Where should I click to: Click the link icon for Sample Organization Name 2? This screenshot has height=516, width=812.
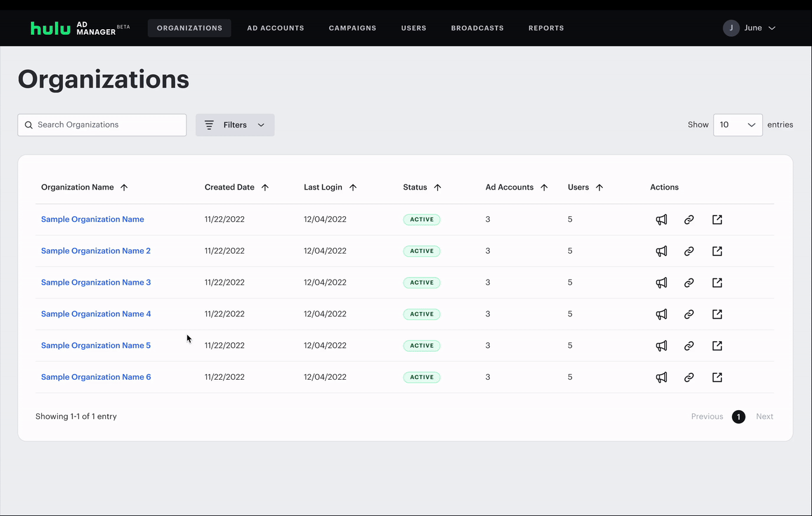(x=689, y=251)
